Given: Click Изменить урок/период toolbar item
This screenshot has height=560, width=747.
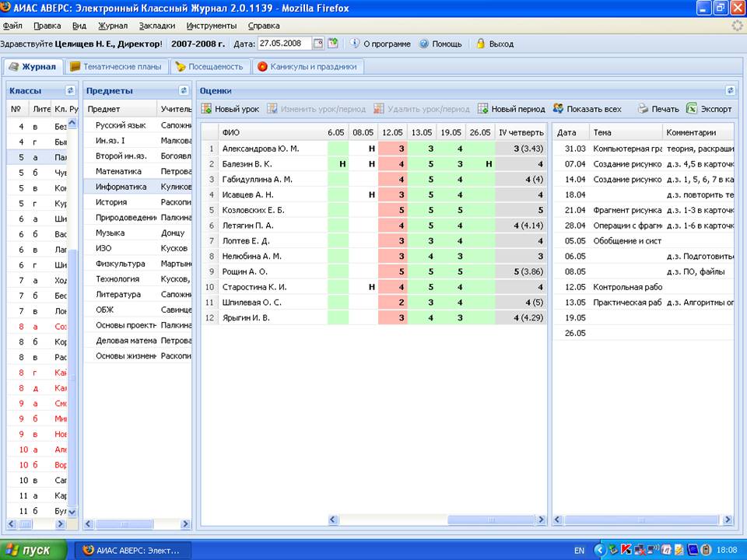Looking at the screenshot, I should tap(317, 109).
